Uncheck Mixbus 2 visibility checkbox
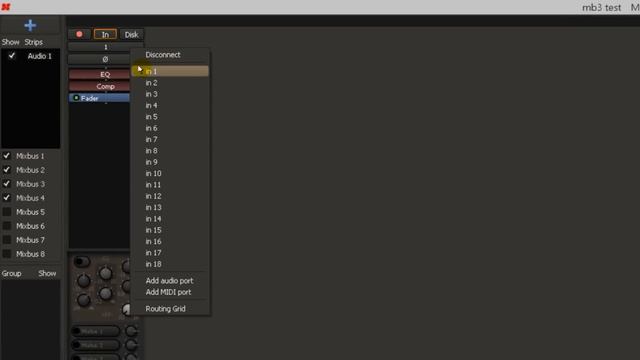Screen dimensions: 640x360 (x=7, y=170)
